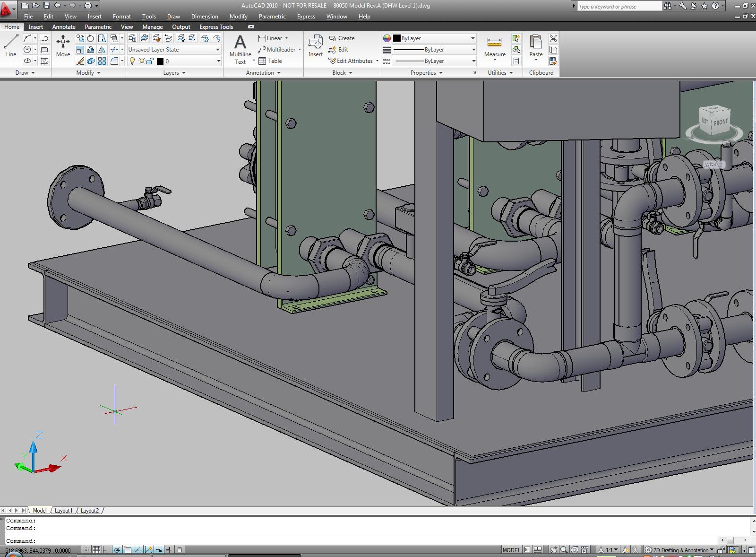Click the Favorites star icon
Screen dimensions: 756x557
[704, 6]
